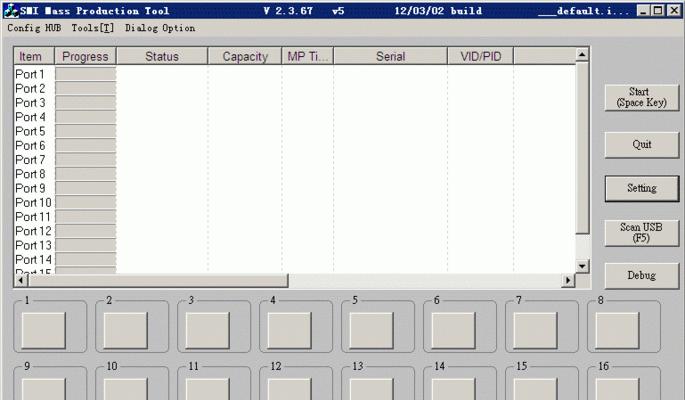Click the Port 1 progress bar
This screenshot has width=685, height=400.
tap(86, 74)
